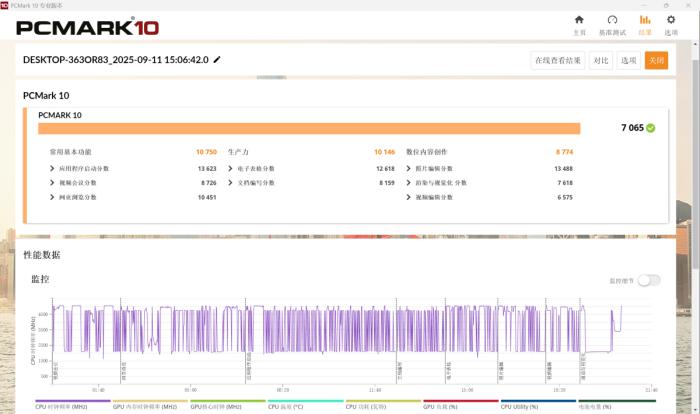Toggle the monitoring details switch
The width and height of the screenshot is (700, 414).
(649, 280)
